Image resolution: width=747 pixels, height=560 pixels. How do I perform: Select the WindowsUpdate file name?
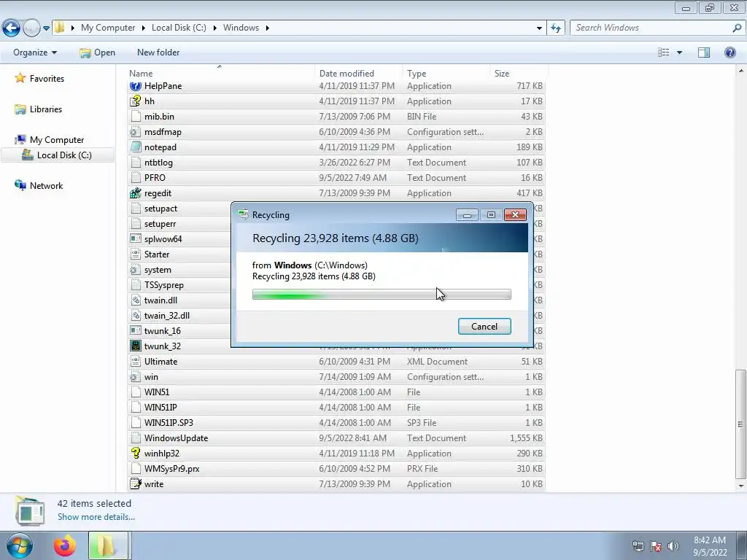pyautogui.click(x=177, y=438)
